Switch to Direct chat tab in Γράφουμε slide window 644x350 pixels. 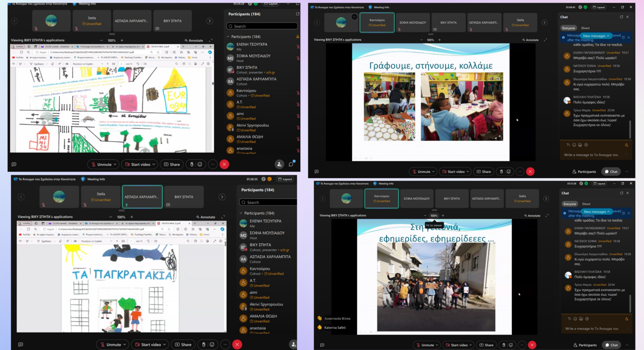click(585, 28)
